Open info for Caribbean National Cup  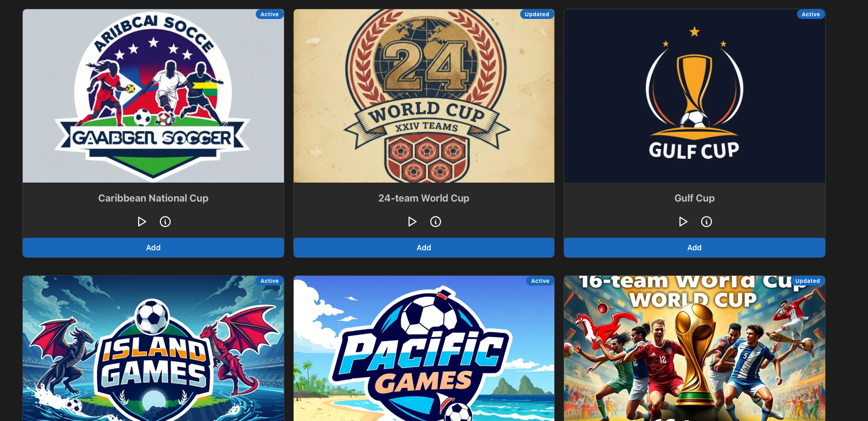[x=165, y=222]
